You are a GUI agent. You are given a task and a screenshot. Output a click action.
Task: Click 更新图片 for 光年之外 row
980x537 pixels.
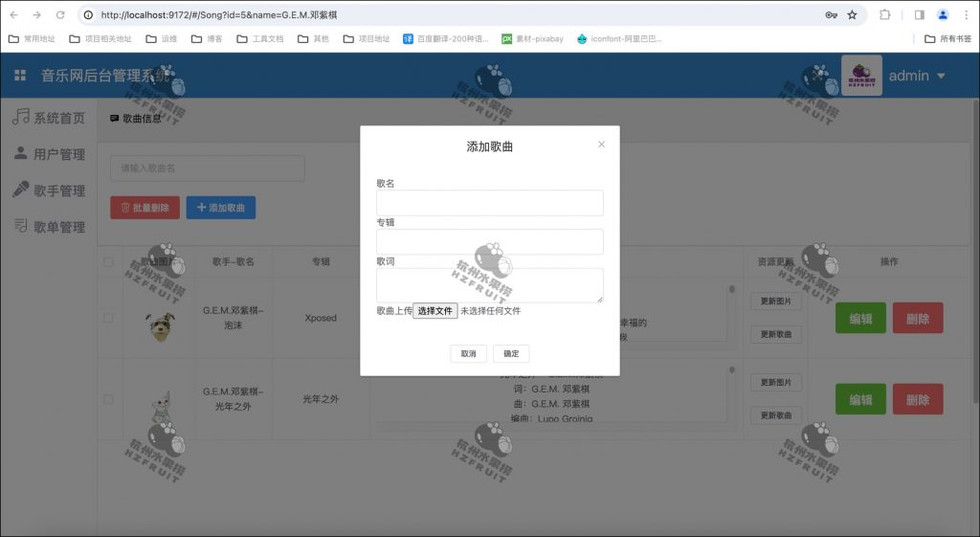[775, 382]
